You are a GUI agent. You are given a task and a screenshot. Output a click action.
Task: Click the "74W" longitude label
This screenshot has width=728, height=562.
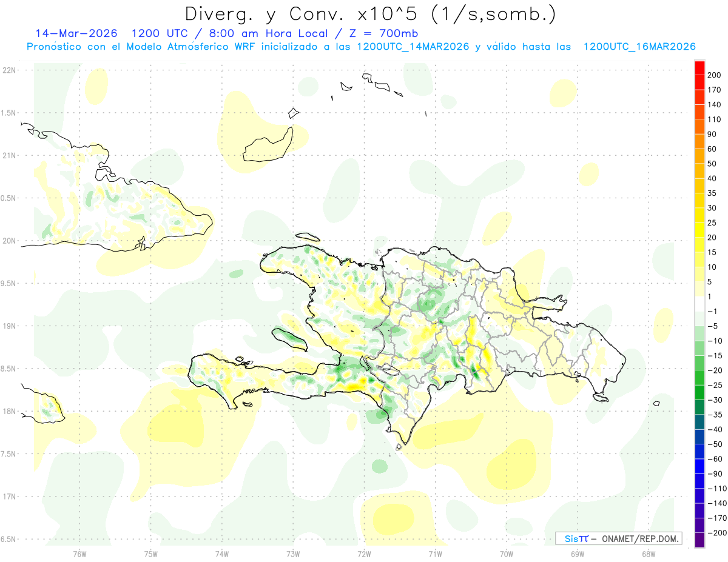point(222,554)
